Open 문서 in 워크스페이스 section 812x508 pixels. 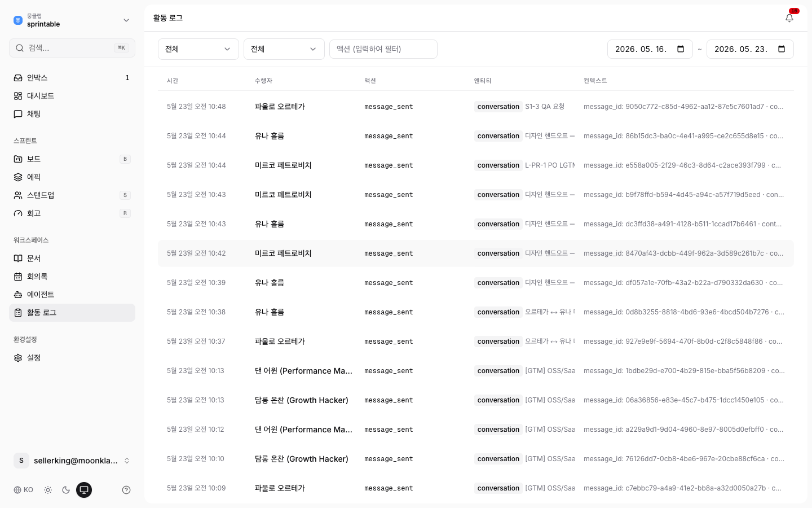tap(72, 259)
